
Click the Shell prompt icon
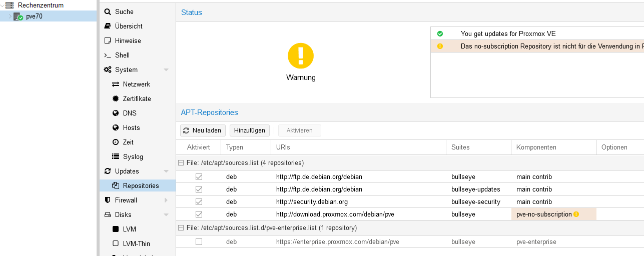[107, 55]
